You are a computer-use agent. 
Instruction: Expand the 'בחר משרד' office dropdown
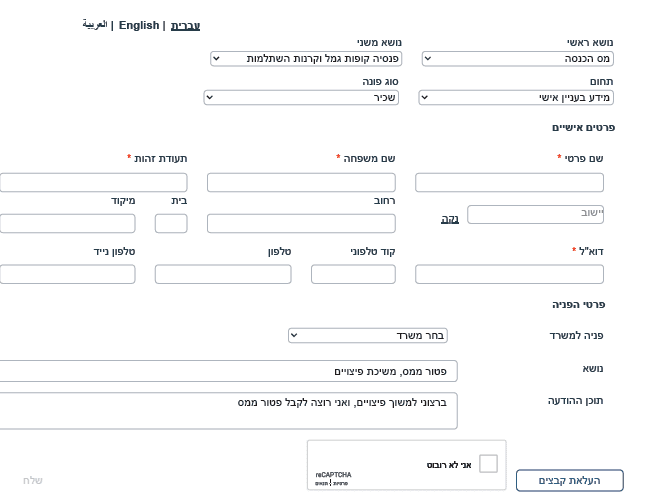(x=368, y=335)
